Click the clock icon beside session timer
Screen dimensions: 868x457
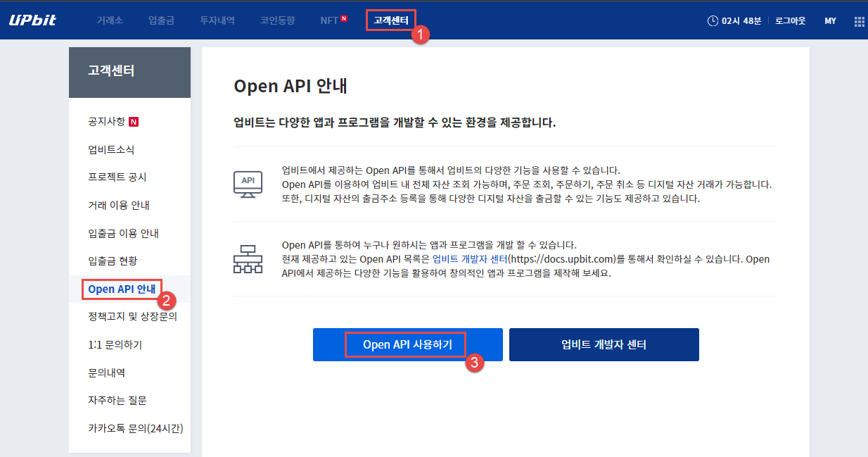click(713, 21)
